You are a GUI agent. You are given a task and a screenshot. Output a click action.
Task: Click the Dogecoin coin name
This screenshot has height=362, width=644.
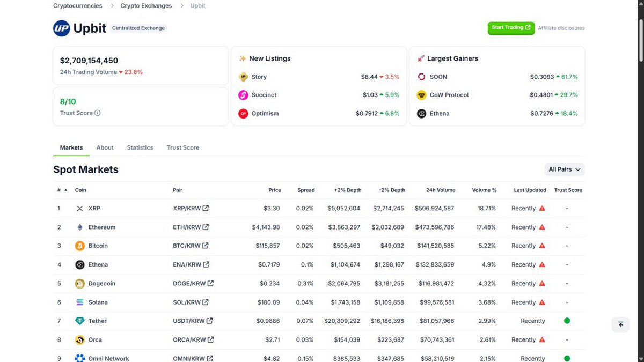click(x=102, y=284)
